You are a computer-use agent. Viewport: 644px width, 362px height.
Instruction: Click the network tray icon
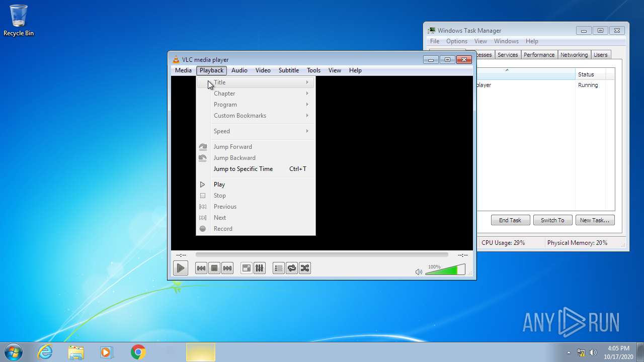tap(581, 352)
